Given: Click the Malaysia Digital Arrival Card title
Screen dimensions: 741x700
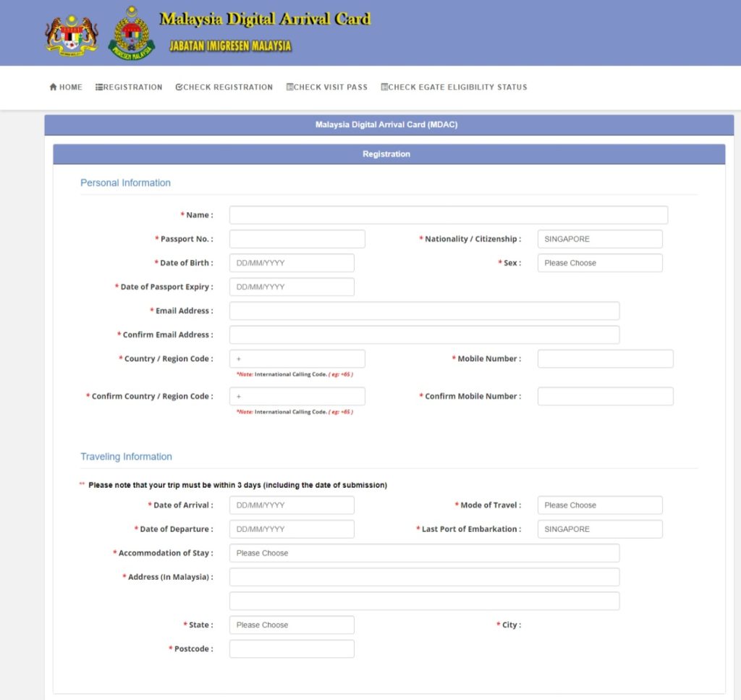Looking at the screenshot, I should click(265, 19).
